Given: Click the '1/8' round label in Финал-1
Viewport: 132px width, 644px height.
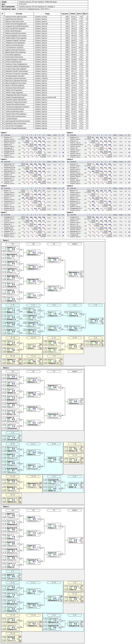Looking at the screenshot, I should click(x=12, y=244).
